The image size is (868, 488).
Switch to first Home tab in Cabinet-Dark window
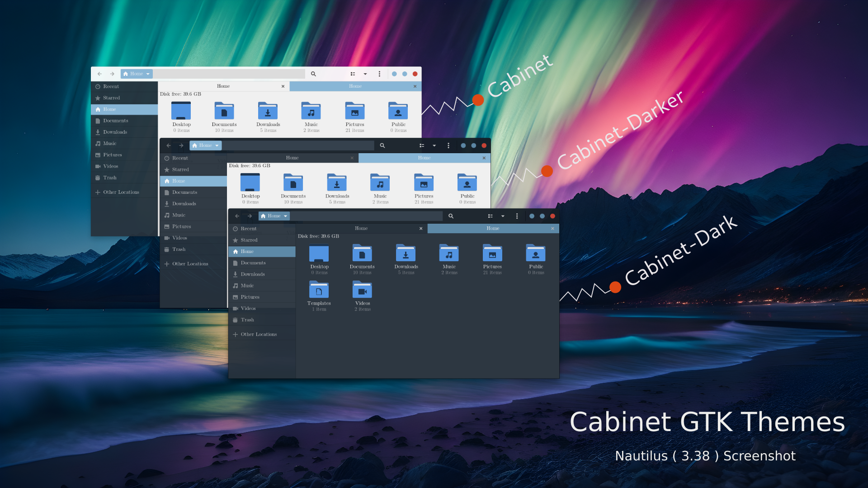pyautogui.click(x=361, y=228)
